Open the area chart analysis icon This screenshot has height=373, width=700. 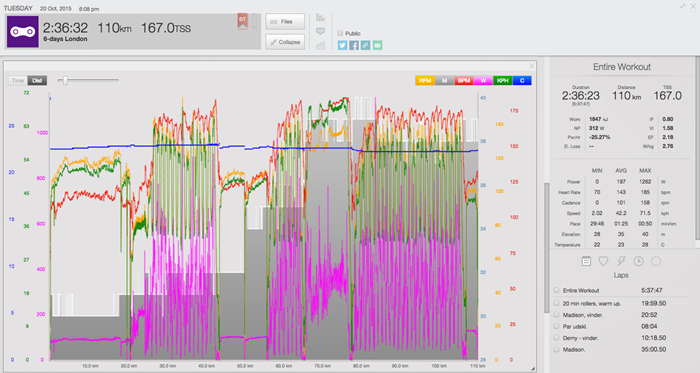tap(320, 45)
